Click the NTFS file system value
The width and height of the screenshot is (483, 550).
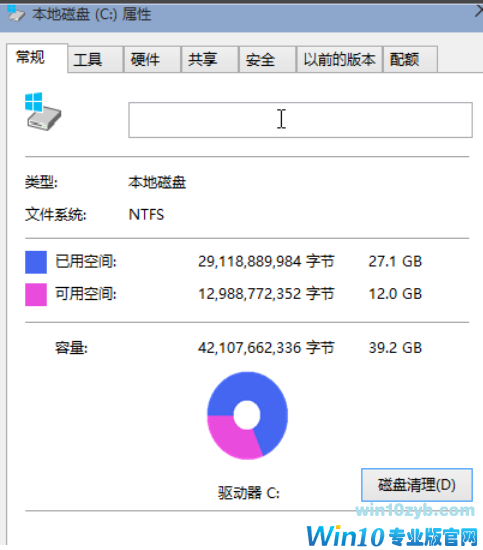click(146, 215)
